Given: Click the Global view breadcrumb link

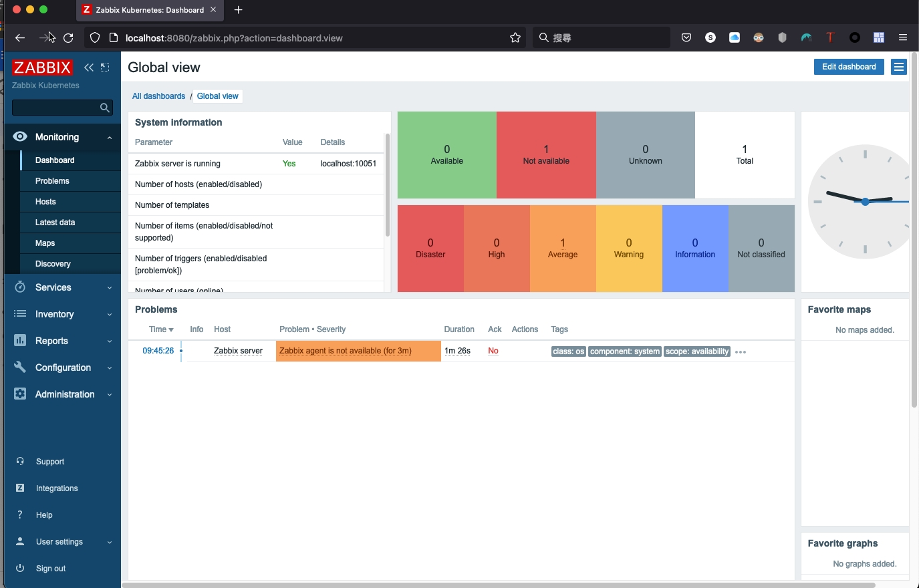Looking at the screenshot, I should [217, 96].
